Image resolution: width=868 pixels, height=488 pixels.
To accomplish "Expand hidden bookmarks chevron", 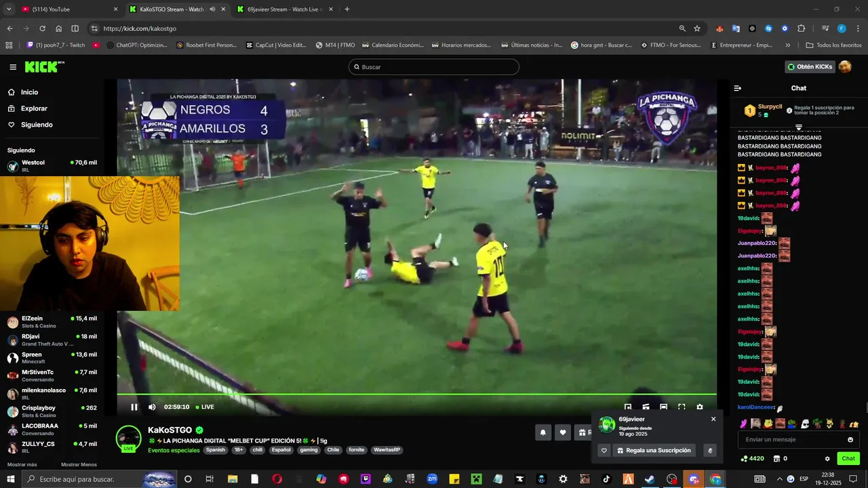I will 787,45.
